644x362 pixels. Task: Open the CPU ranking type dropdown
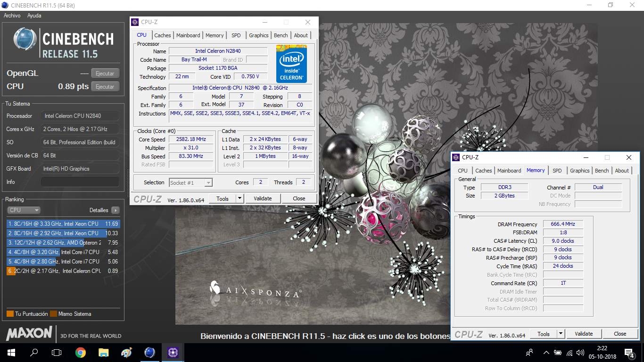click(24, 210)
